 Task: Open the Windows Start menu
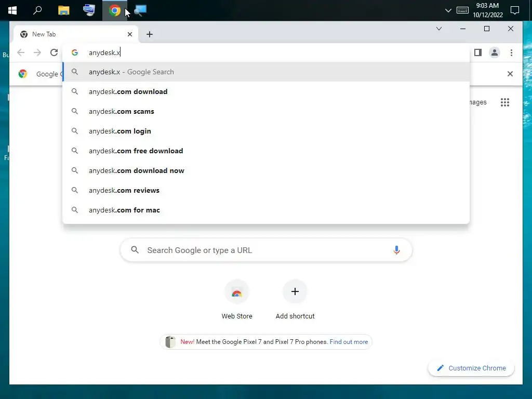(12, 10)
